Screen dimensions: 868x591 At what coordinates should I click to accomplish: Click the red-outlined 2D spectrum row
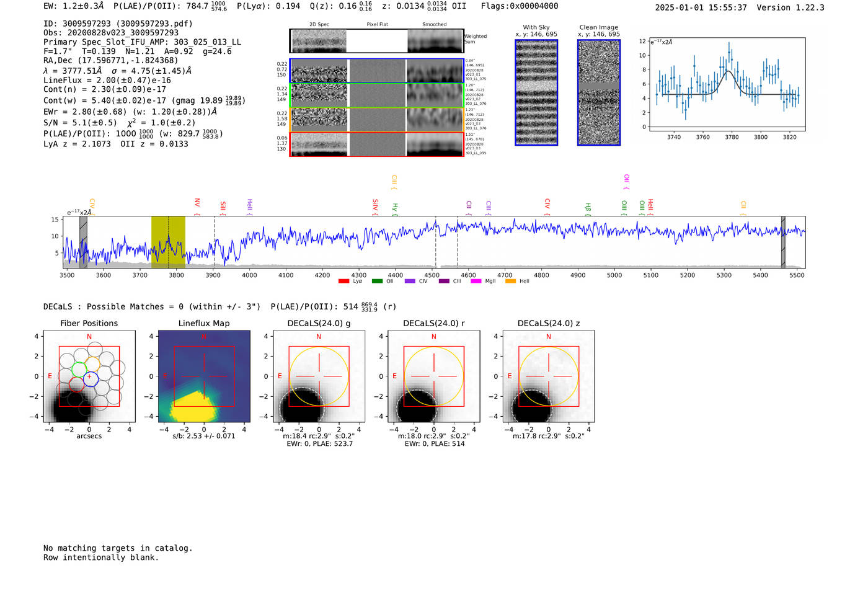pyautogui.click(x=376, y=144)
